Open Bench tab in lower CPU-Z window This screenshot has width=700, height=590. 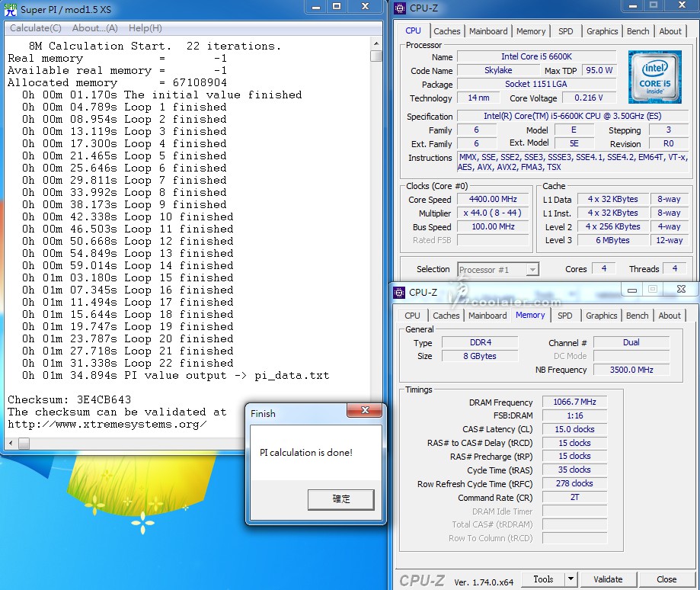637,316
